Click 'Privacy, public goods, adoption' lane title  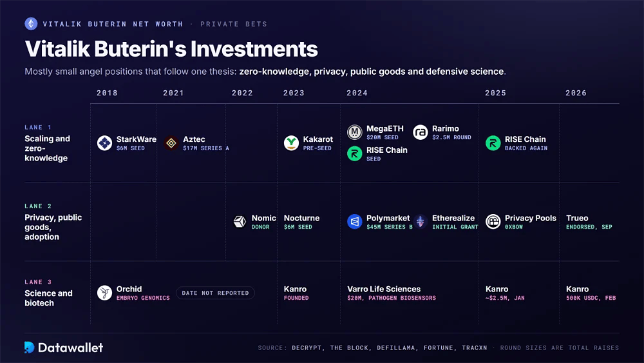tap(53, 227)
